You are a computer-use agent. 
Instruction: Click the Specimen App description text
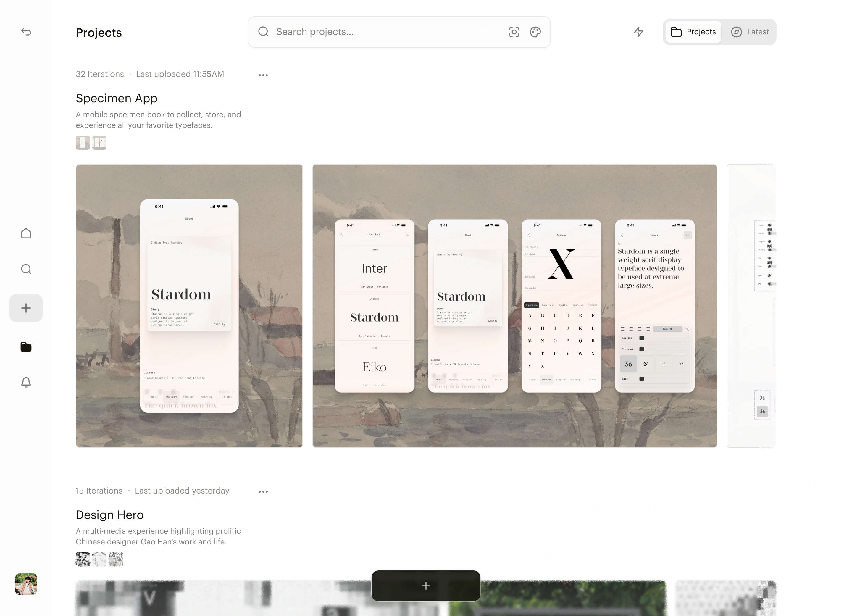158,120
